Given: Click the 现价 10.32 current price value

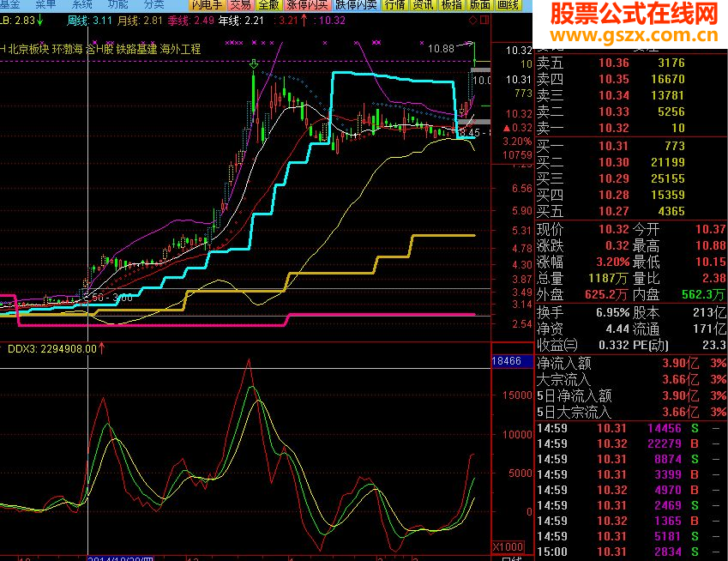Looking at the screenshot, I should pos(613,229).
